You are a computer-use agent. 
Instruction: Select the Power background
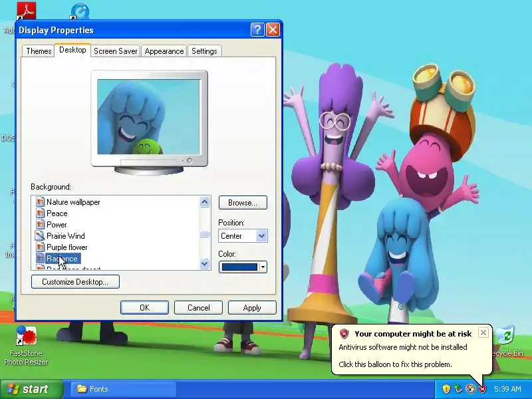click(x=57, y=225)
